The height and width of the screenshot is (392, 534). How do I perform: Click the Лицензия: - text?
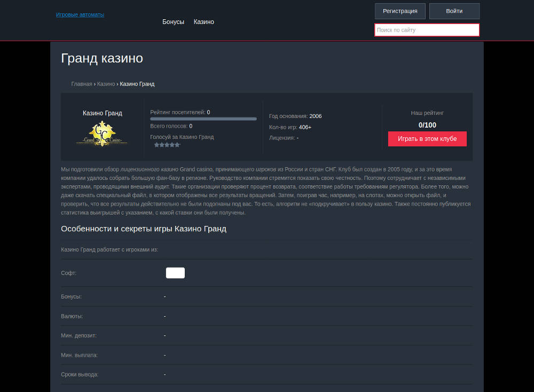[284, 138]
